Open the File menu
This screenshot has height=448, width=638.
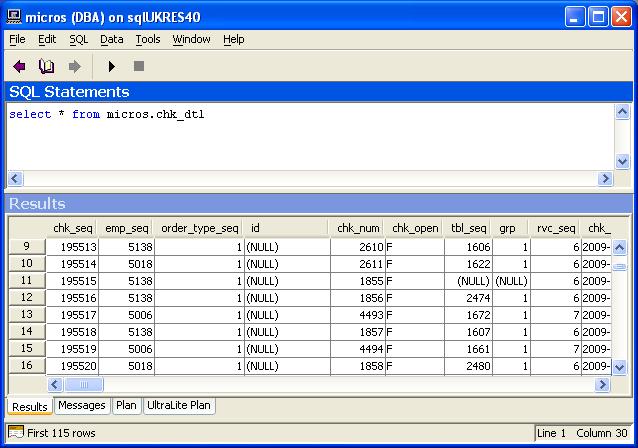coord(17,39)
